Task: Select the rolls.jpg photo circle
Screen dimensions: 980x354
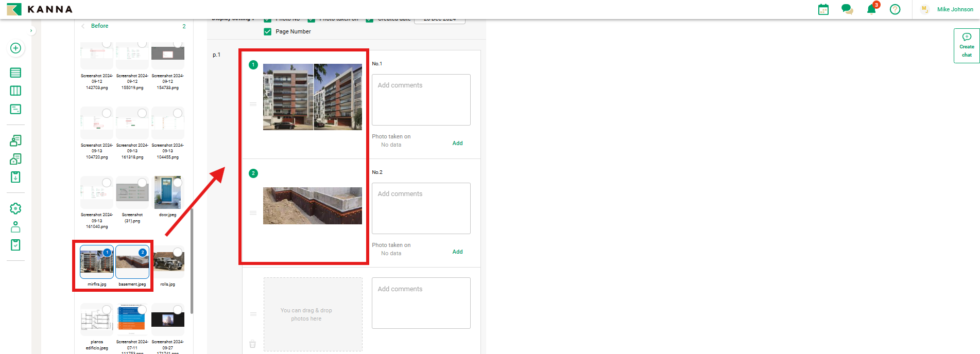Action: pyautogui.click(x=178, y=252)
